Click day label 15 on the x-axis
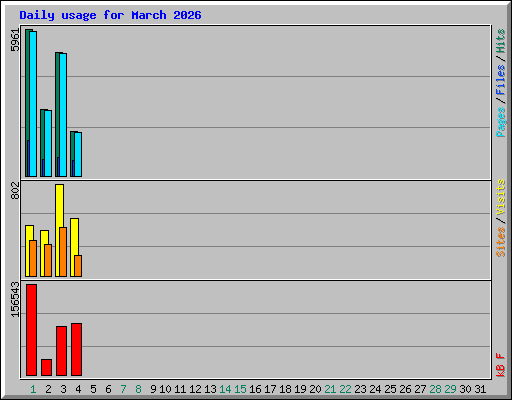The height and width of the screenshot is (400, 512). pos(240,389)
